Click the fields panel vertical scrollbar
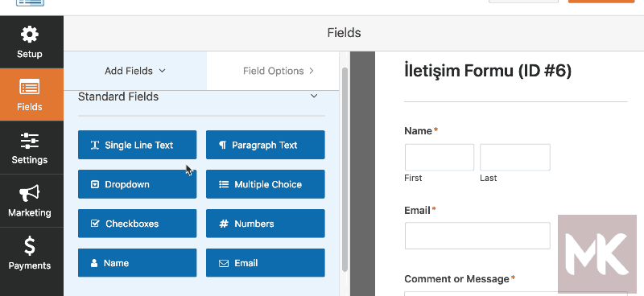 point(345,169)
